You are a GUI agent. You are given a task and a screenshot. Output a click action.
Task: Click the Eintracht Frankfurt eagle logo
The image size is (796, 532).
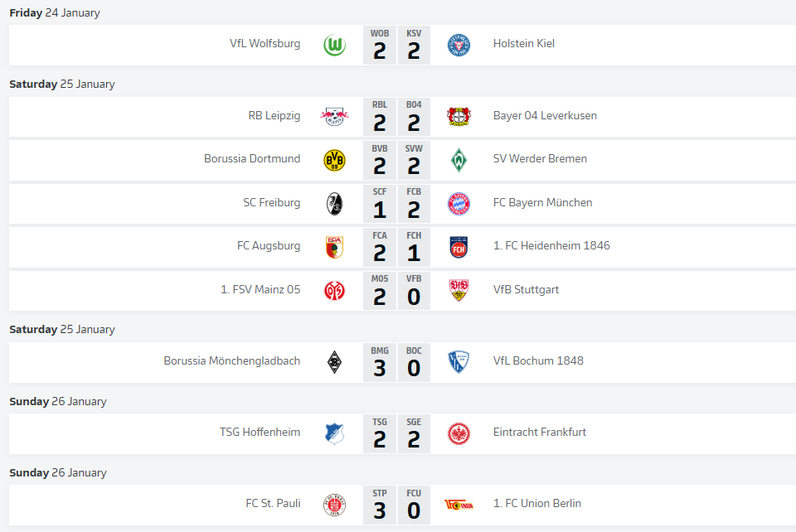click(x=459, y=433)
